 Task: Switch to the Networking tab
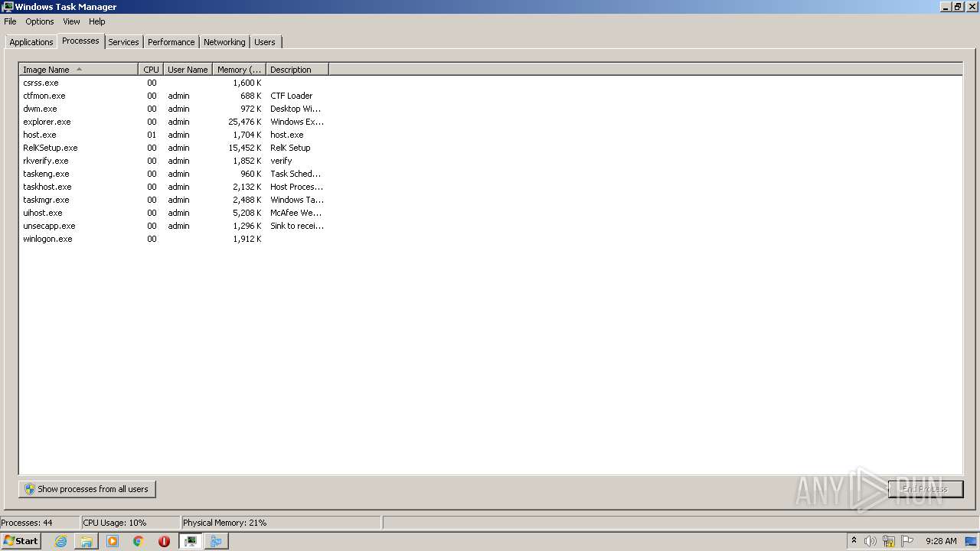coord(224,42)
